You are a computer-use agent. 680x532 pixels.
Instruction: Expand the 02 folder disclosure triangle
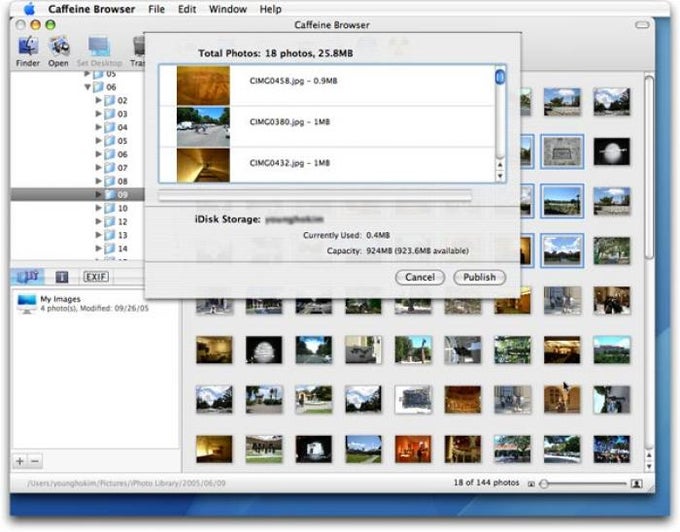click(98, 100)
